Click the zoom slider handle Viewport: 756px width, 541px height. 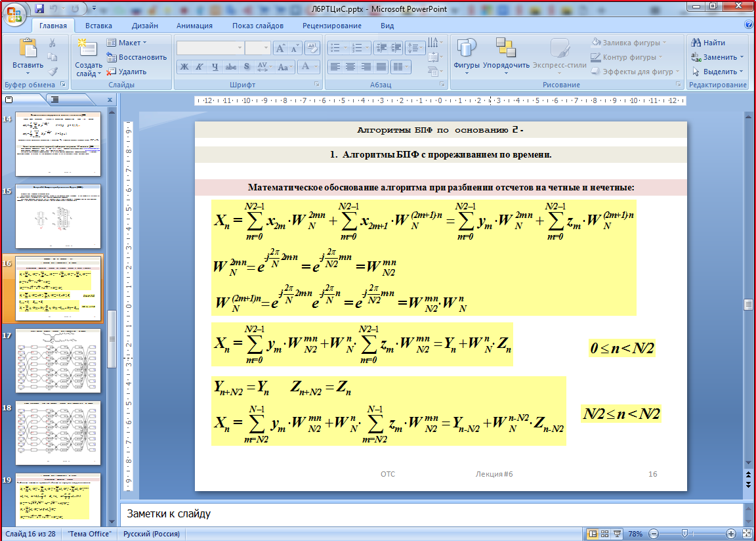tap(684, 534)
